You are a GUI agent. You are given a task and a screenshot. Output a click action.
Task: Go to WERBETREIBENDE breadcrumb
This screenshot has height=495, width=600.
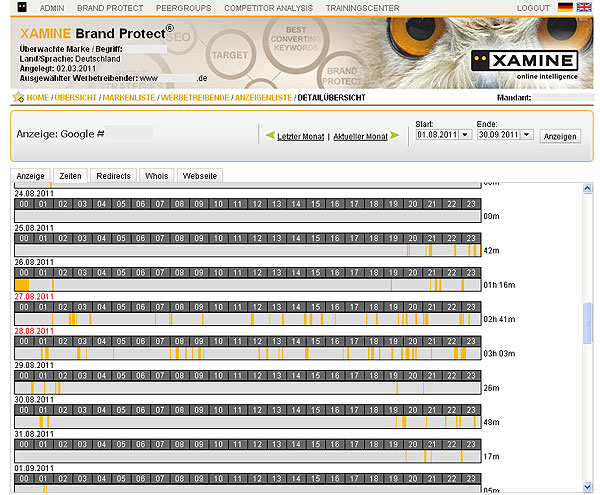[x=195, y=98]
